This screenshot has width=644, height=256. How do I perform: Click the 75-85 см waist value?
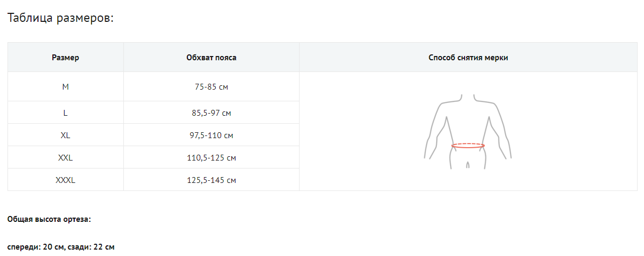click(211, 86)
